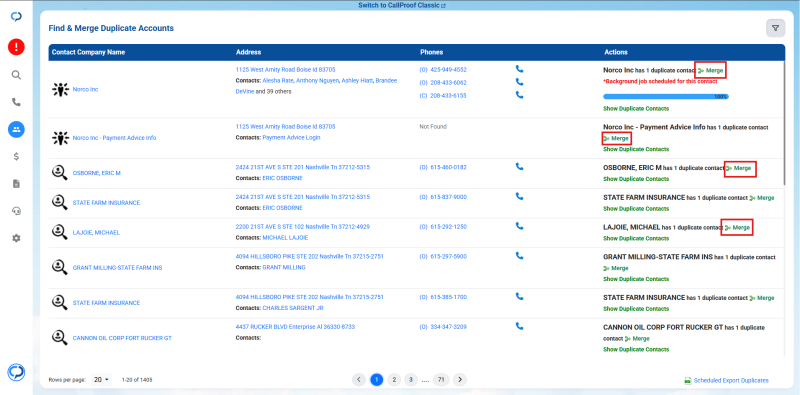
Task: Click the Norco Inc merge progress bar
Action: pyautogui.click(x=666, y=96)
